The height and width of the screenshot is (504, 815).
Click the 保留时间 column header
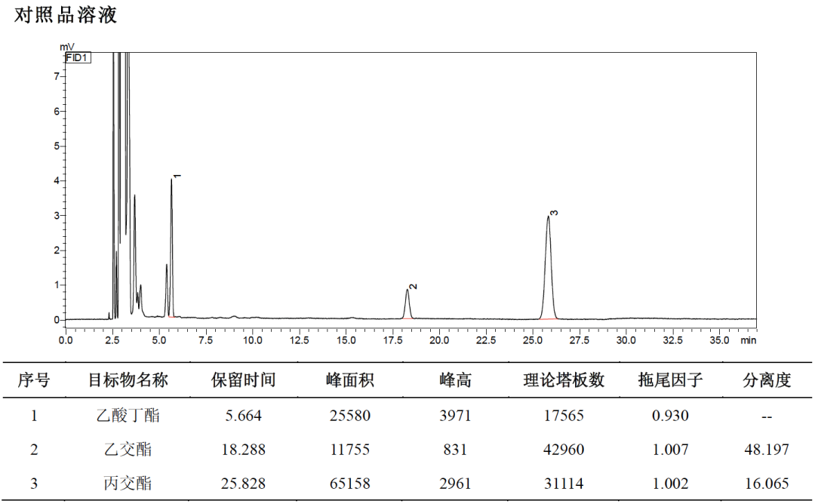click(243, 380)
